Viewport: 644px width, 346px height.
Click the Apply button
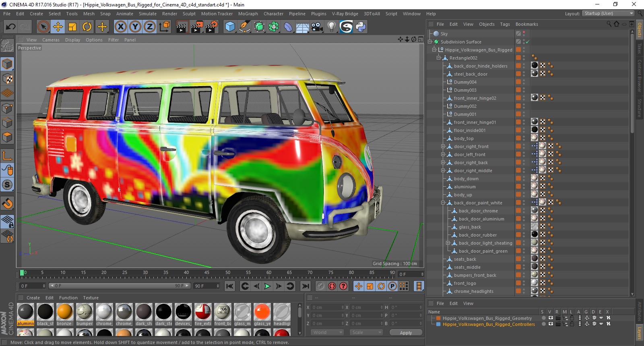406,333
